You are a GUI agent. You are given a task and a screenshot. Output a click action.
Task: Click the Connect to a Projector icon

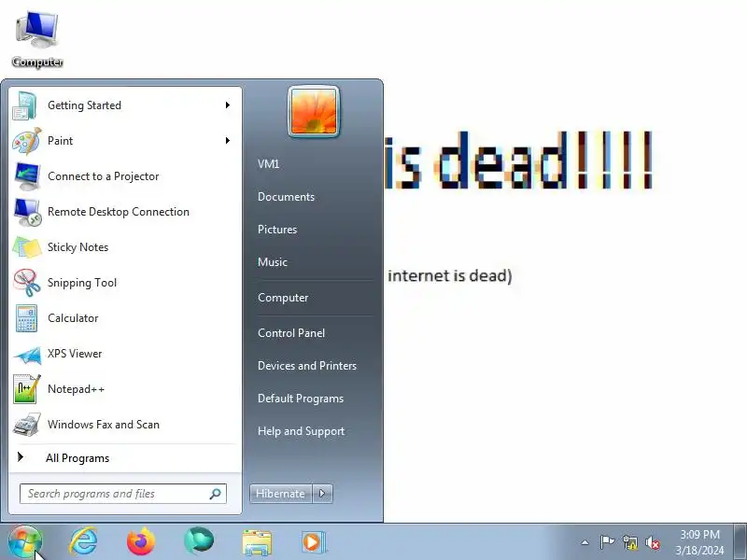[x=27, y=176]
